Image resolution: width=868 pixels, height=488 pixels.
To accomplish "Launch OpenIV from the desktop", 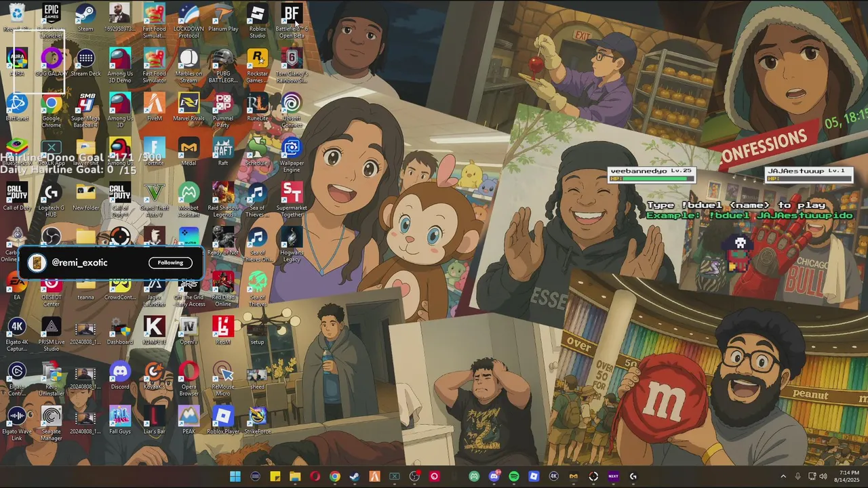I will pos(189,331).
